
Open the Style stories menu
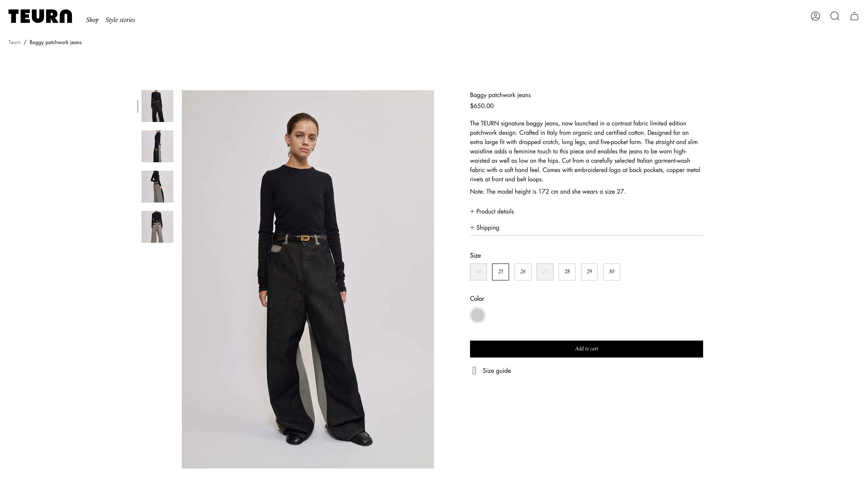click(x=120, y=20)
